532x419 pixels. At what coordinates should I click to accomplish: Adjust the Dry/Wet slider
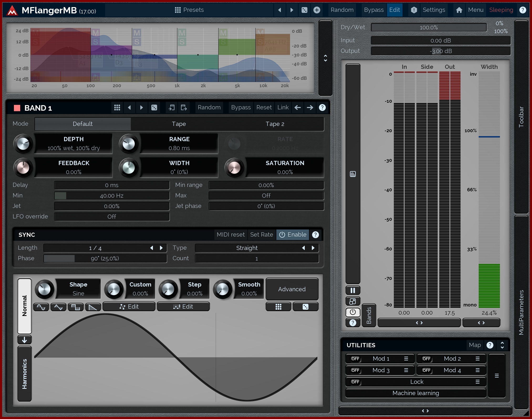(x=428, y=28)
